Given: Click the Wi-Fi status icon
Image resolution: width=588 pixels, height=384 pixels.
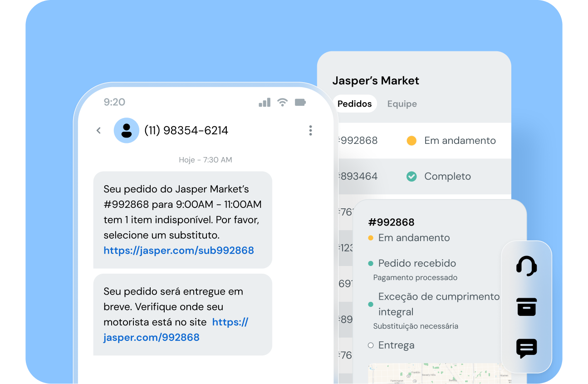Looking at the screenshot, I should coord(282,103).
